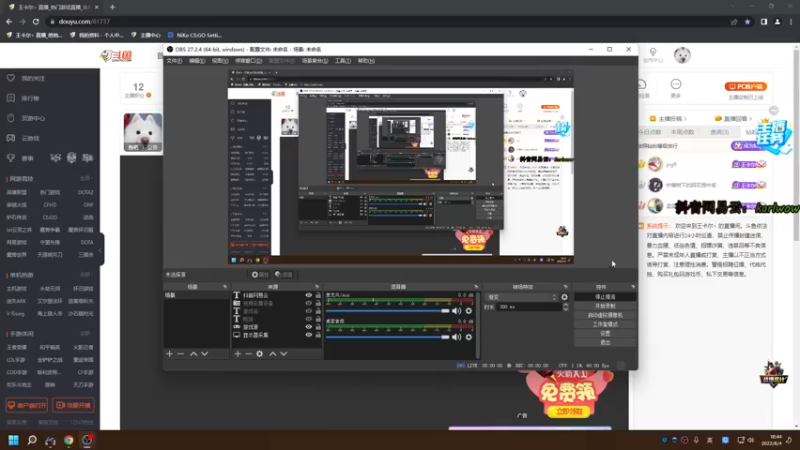The image size is (800, 450).
Task: Hide the 显示器采集 source
Action: coord(309,335)
